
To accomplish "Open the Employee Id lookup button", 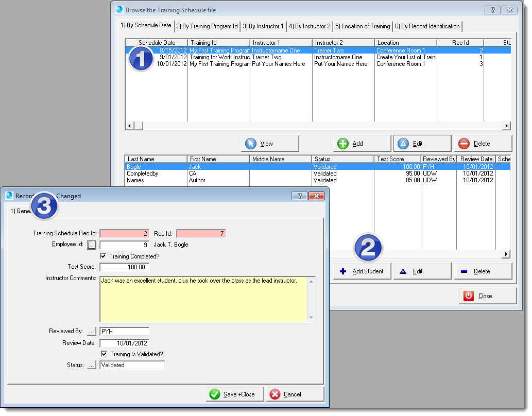I will tap(92, 245).
